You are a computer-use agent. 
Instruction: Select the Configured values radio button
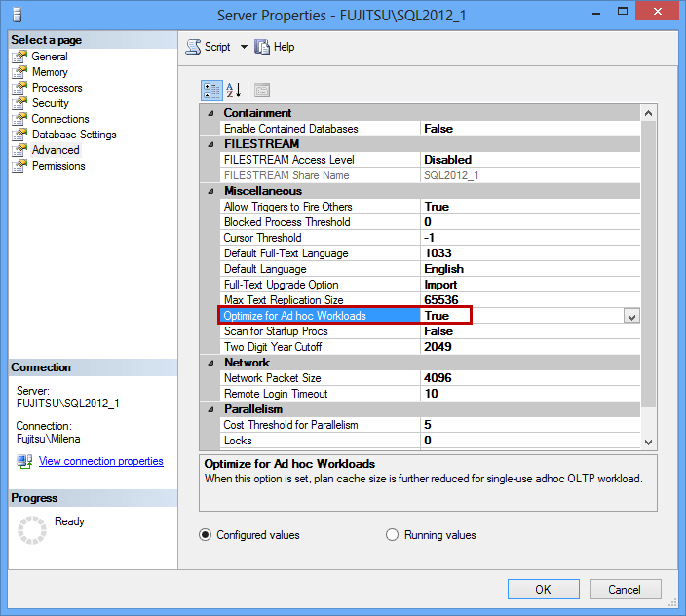[x=206, y=535]
